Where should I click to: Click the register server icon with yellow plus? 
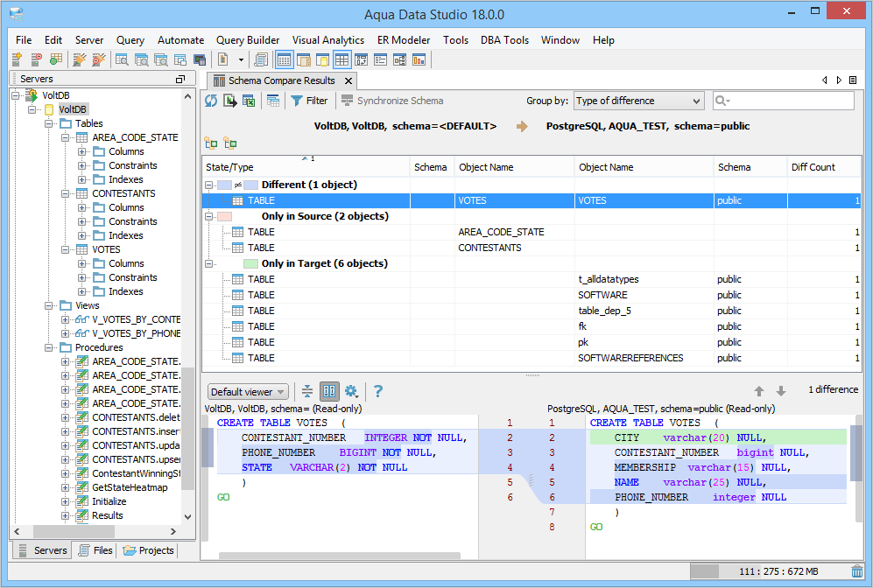point(17,59)
